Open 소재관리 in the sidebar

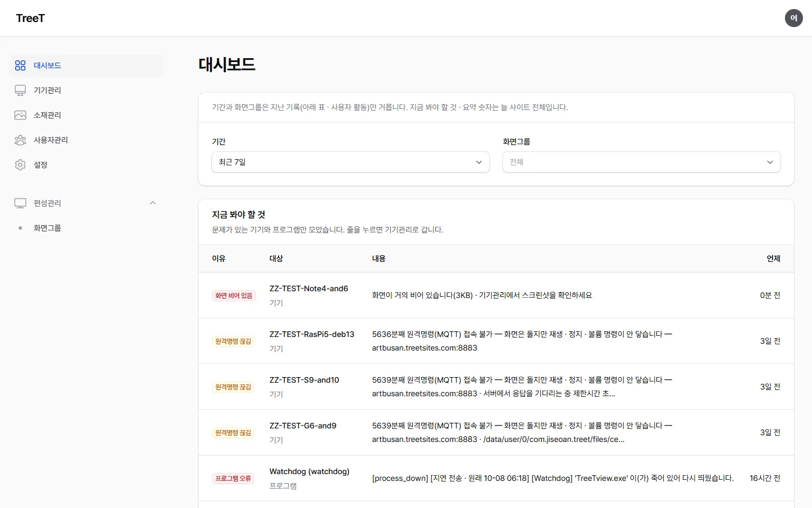tap(86, 115)
